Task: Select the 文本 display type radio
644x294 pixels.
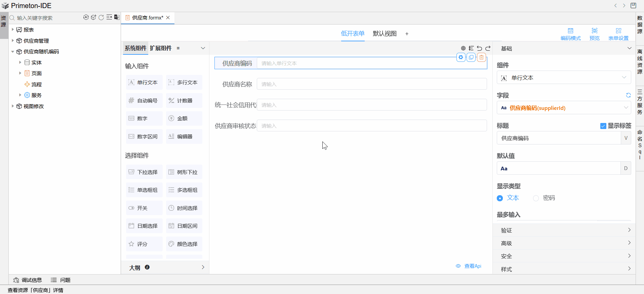Action: pos(500,198)
